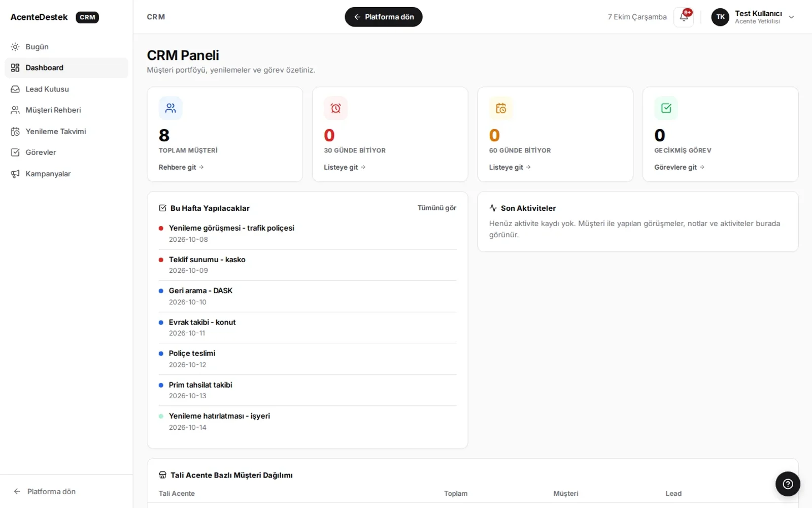
Task: Click the Lead Kutusu inbox icon
Action: [15, 89]
